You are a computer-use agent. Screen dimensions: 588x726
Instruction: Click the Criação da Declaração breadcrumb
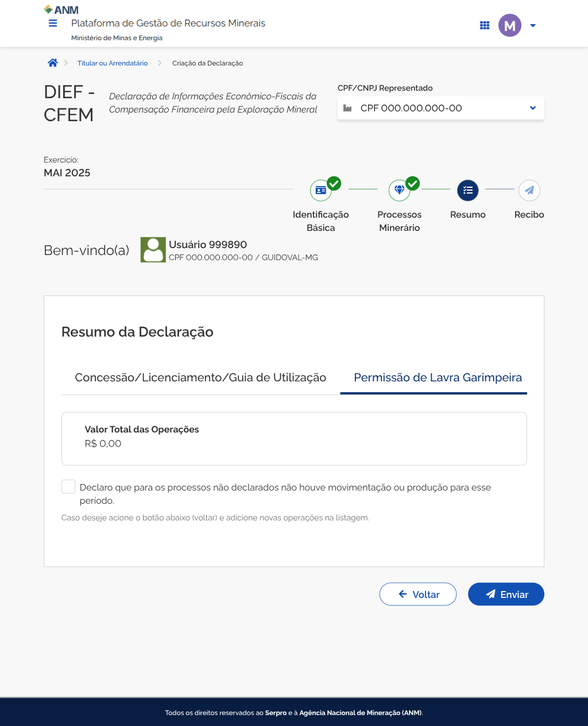(x=207, y=63)
